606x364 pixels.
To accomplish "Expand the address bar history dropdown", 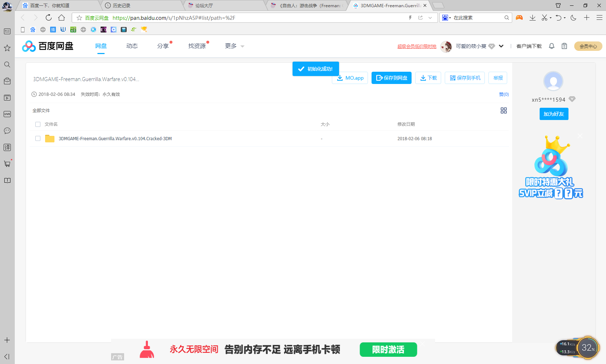I will (x=430, y=18).
